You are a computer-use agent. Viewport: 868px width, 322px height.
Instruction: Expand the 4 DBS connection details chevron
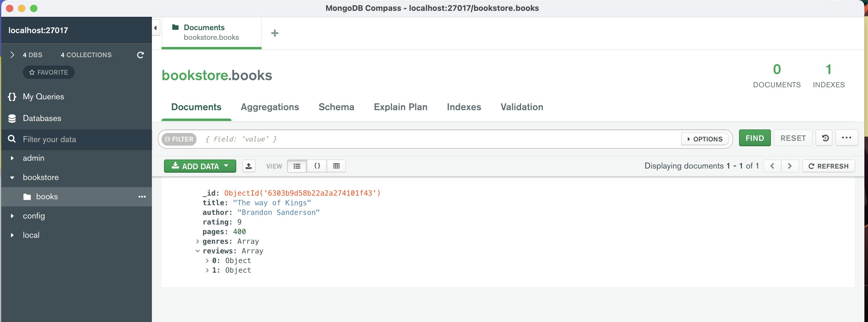[12, 55]
